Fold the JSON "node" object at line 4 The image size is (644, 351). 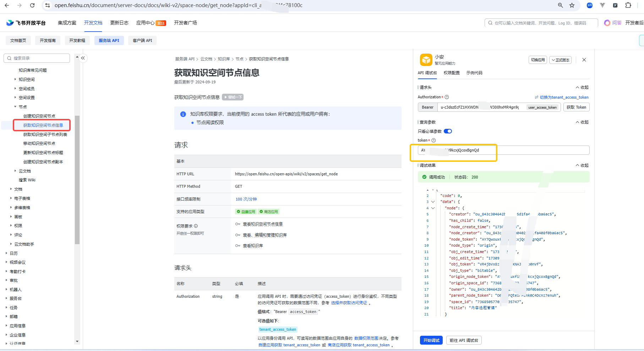pos(433,208)
